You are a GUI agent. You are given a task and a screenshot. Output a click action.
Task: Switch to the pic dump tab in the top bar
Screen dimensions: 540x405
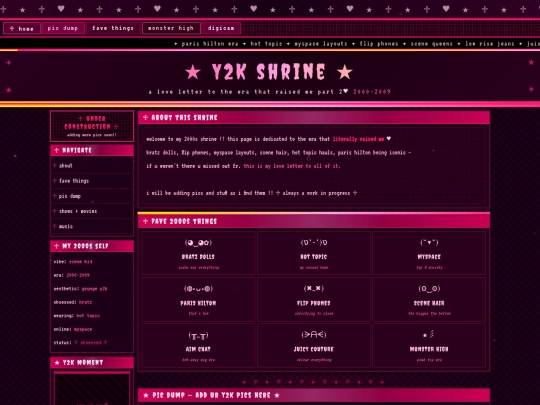coord(63,28)
